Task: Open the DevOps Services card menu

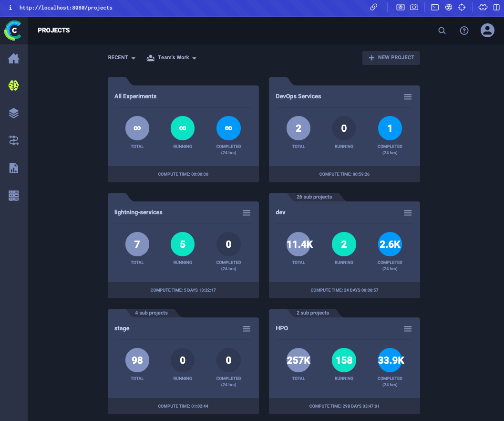Action: pyautogui.click(x=408, y=97)
